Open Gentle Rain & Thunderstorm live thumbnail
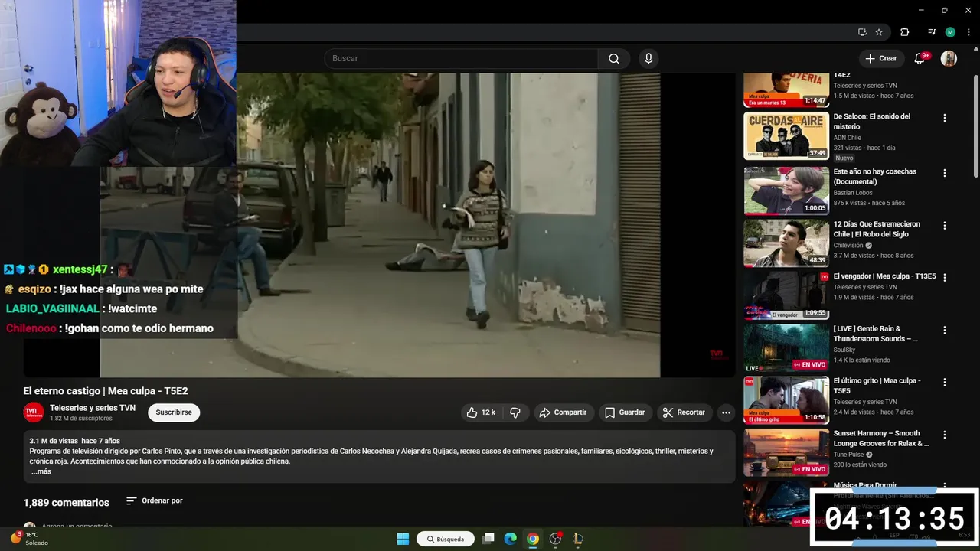The width and height of the screenshot is (980, 551). tap(786, 348)
